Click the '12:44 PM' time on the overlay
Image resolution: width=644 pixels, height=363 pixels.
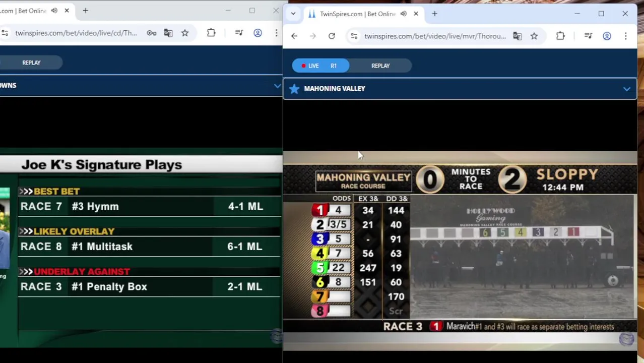(563, 188)
